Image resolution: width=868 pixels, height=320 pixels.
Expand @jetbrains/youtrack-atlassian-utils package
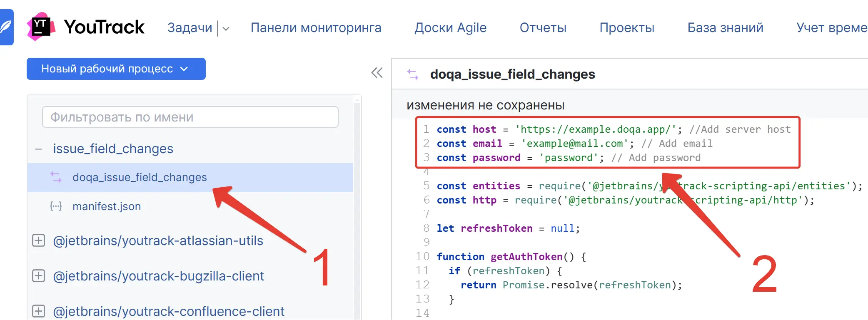click(x=39, y=241)
